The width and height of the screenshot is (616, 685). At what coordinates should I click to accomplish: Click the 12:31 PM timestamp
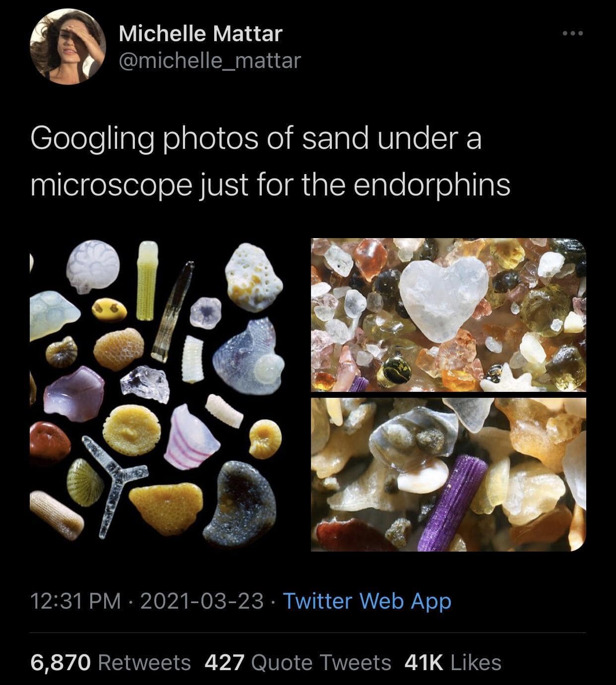click(x=75, y=601)
